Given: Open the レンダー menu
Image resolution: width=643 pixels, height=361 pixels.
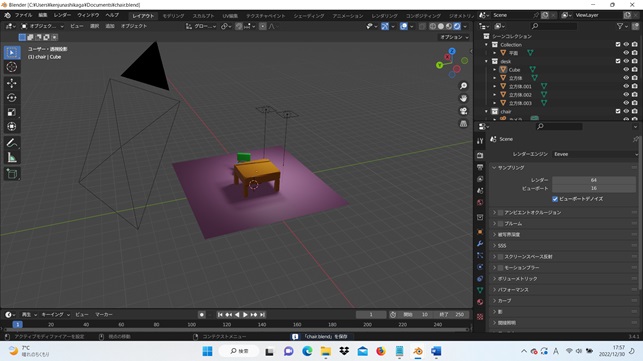Looking at the screenshot, I should tap(62, 15).
